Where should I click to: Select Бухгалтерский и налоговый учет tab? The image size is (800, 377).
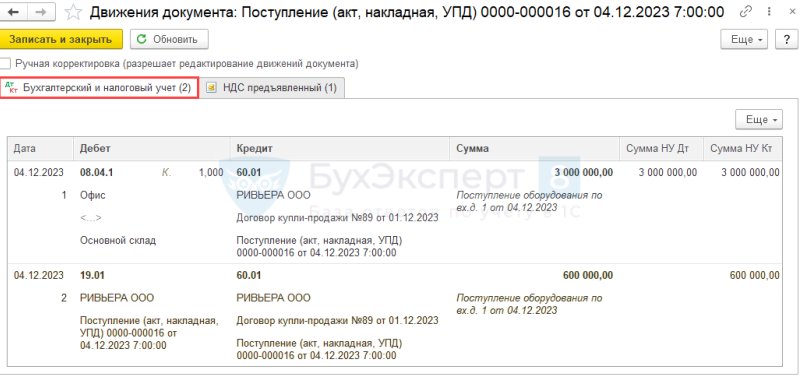(x=99, y=88)
